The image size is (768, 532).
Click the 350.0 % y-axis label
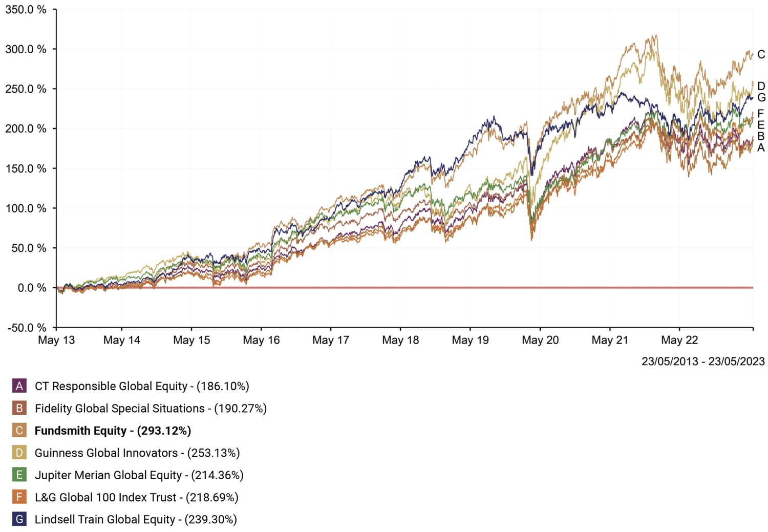[26, 9]
